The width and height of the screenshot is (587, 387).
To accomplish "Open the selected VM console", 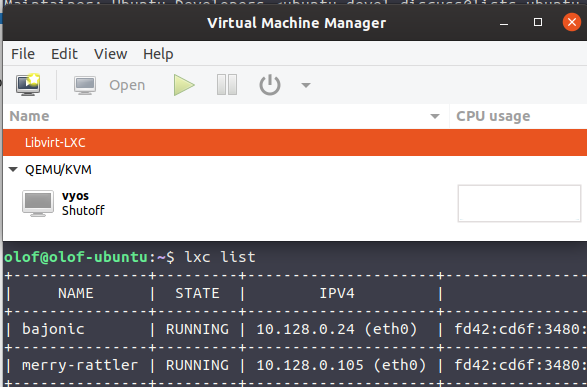I will [x=109, y=85].
